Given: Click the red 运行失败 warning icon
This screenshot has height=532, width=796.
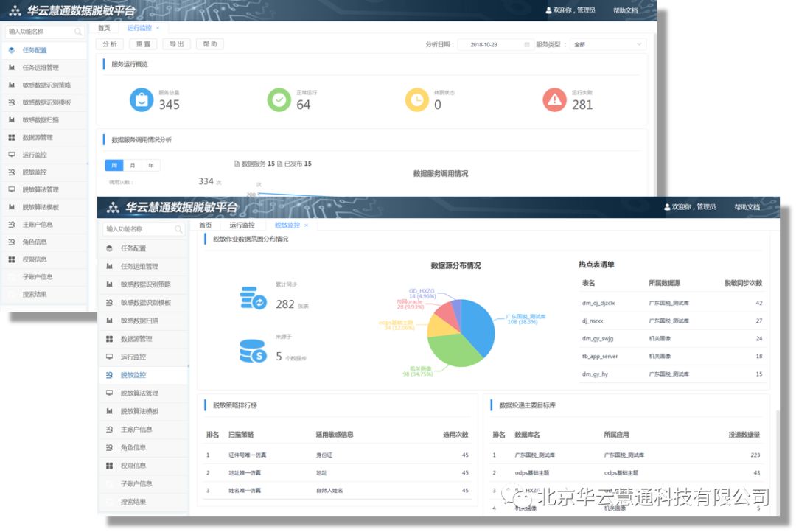Looking at the screenshot, I should tap(555, 100).
